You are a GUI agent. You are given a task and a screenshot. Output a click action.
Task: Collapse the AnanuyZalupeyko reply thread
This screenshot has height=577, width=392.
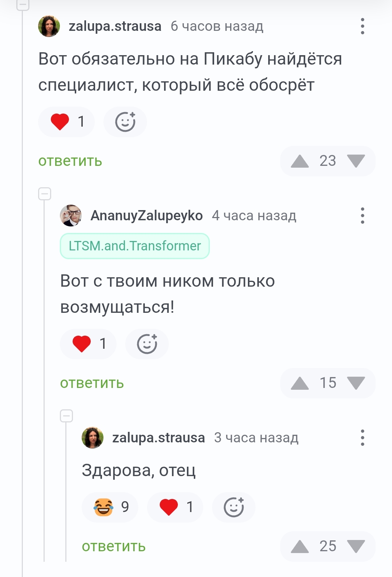coord(45,194)
